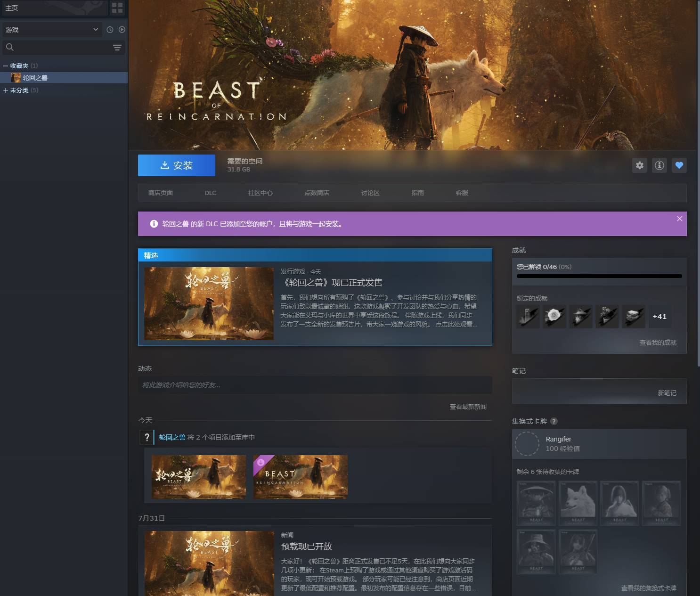Open the 预载现已开放 news title
Image resolution: width=700 pixels, height=596 pixels.
[x=307, y=547]
